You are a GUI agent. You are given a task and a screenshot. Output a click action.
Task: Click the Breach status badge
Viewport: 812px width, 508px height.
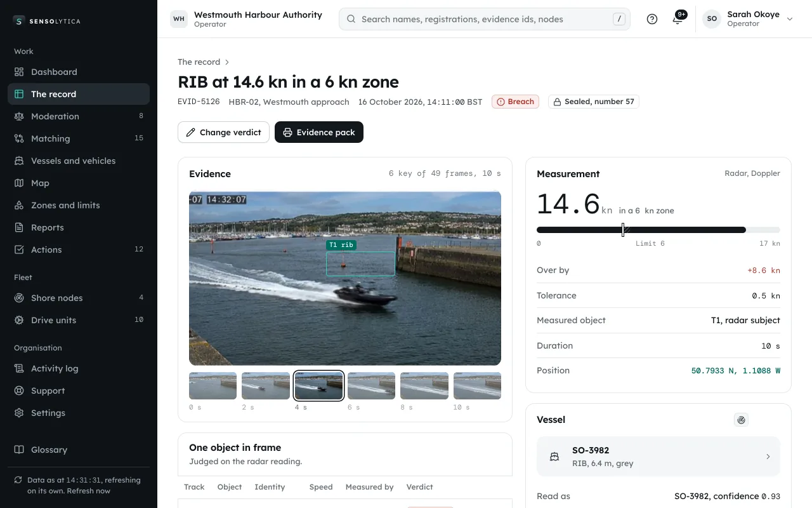click(515, 102)
